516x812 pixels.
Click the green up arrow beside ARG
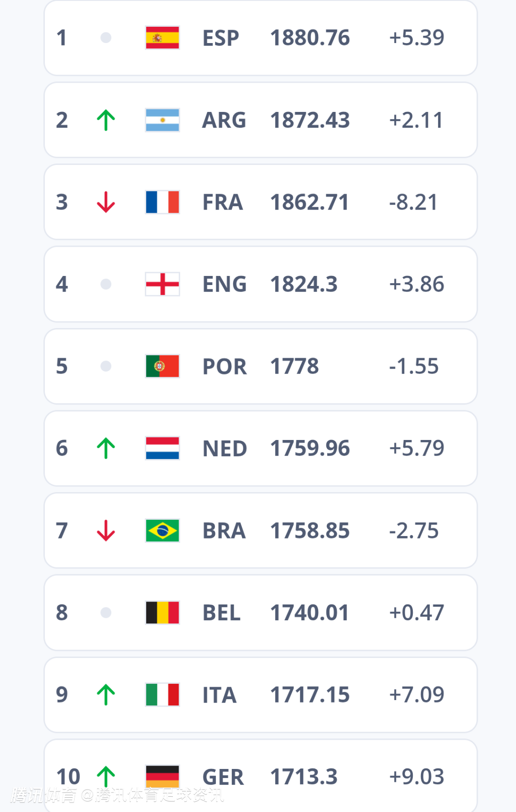pyautogui.click(x=106, y=120)
